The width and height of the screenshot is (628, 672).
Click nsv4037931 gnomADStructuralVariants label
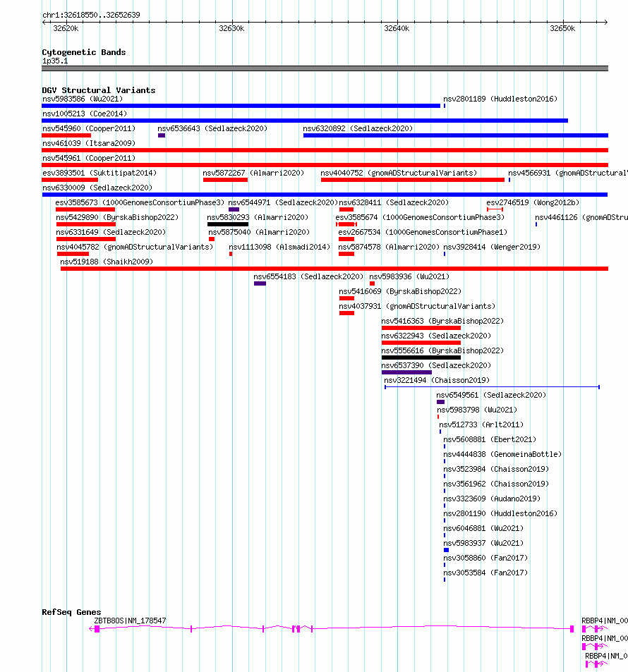tap(417, 307)
